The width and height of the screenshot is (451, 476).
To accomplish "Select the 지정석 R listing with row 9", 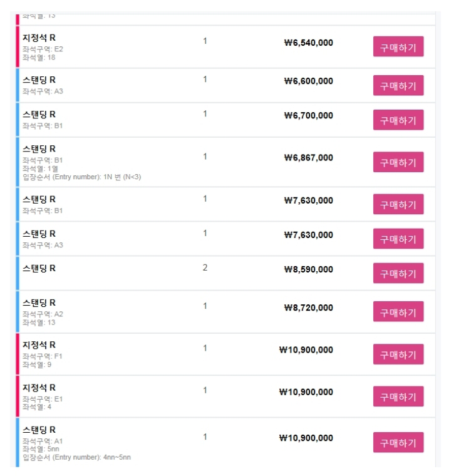I will 39,345.
